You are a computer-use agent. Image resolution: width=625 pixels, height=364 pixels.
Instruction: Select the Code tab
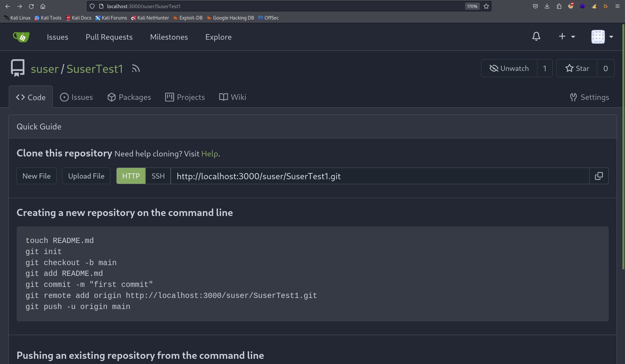click(31, 97)
